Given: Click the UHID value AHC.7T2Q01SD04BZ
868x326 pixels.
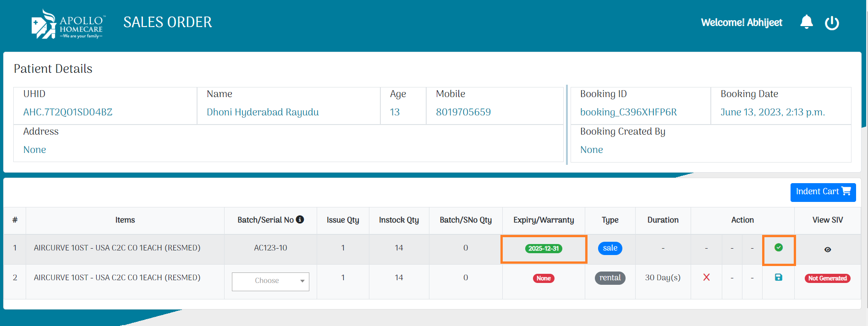Looking at the screenshot, I should click(x=68, y=112).
